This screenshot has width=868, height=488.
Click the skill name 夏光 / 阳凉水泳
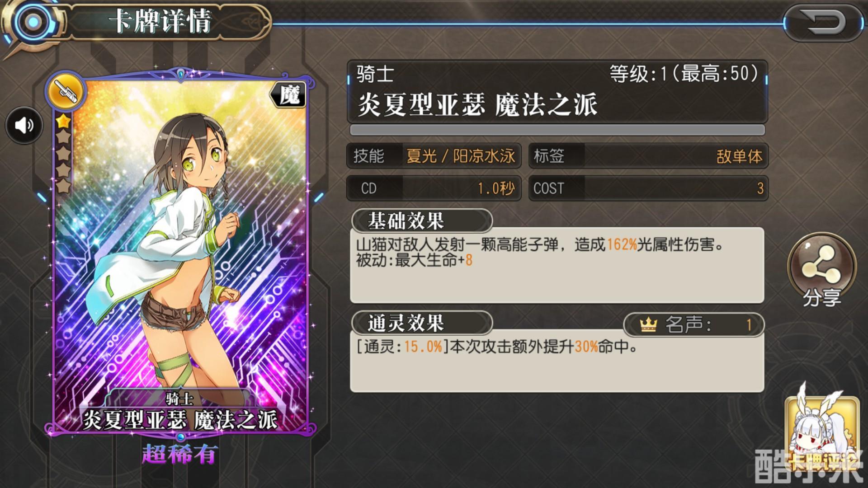(460, 156)
